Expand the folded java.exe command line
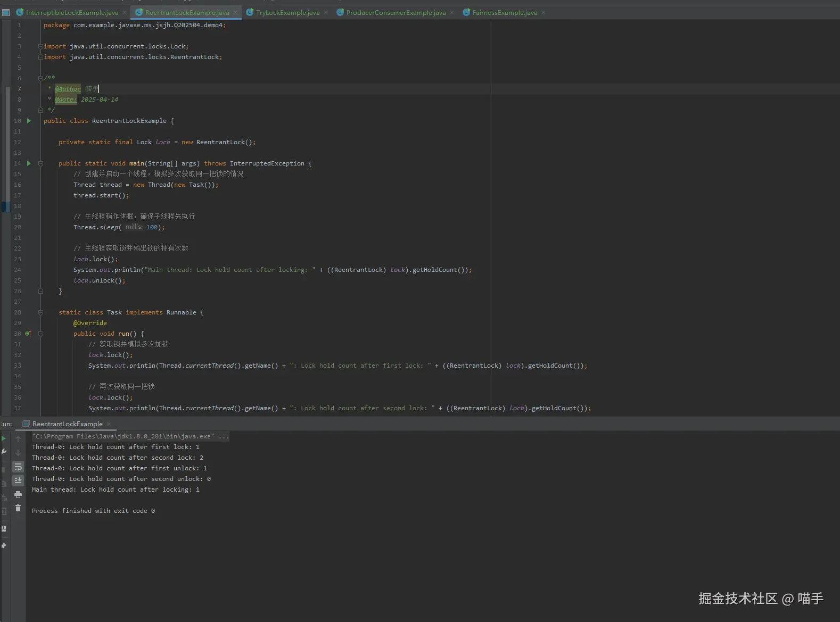This screenshot has width=840, height=622. [x=224, y=436]
